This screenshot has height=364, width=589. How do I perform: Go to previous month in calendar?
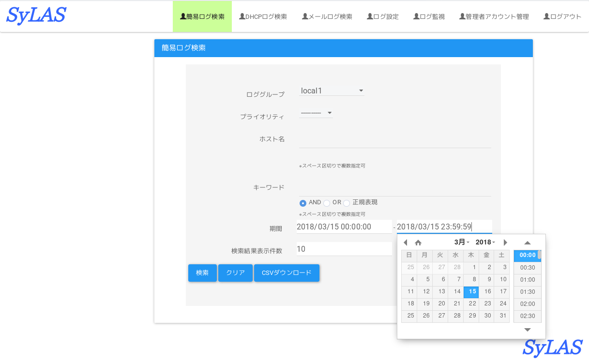pos(406,243)
